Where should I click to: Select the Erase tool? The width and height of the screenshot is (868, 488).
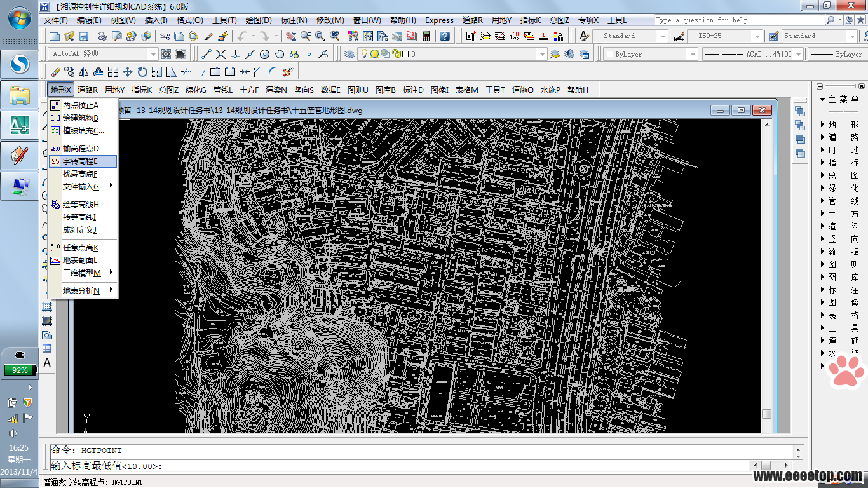tap(55, 72)
